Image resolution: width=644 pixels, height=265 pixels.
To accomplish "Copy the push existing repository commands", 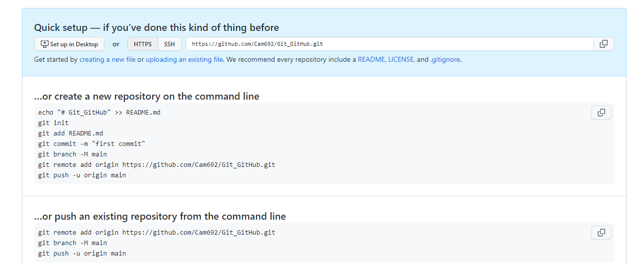I will point(601,233).
